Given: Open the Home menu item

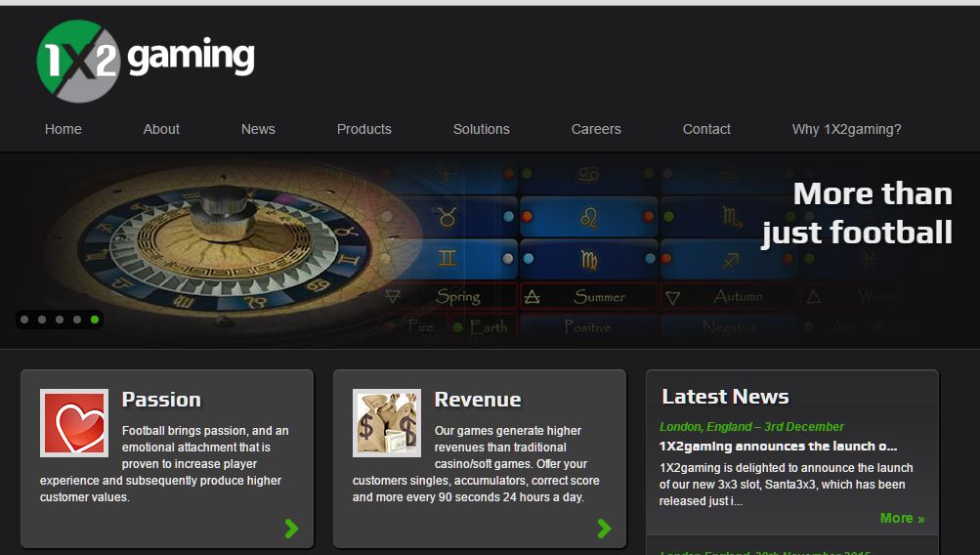Looking at the screenshot, I should pos(64,129).
